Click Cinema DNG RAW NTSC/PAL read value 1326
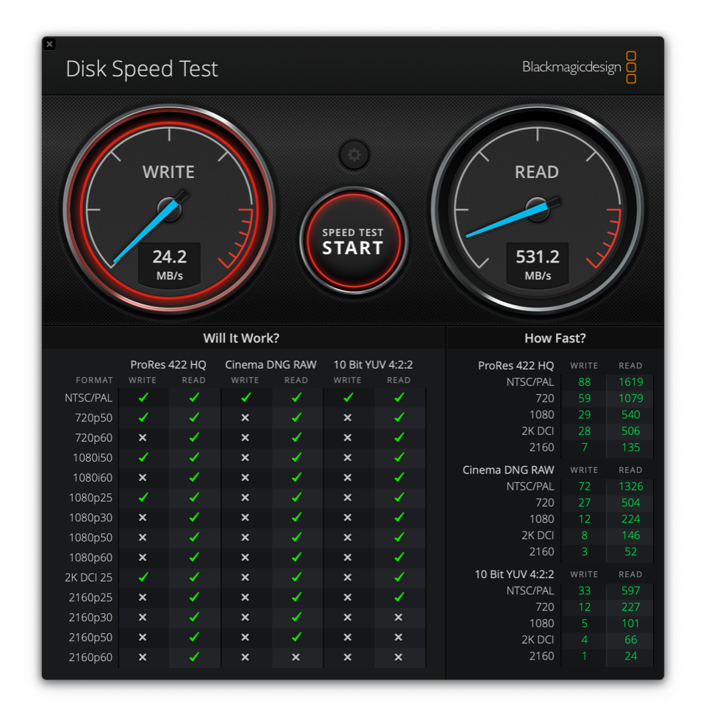The width and height of the screenshot is (706, 728). [630, 487]
